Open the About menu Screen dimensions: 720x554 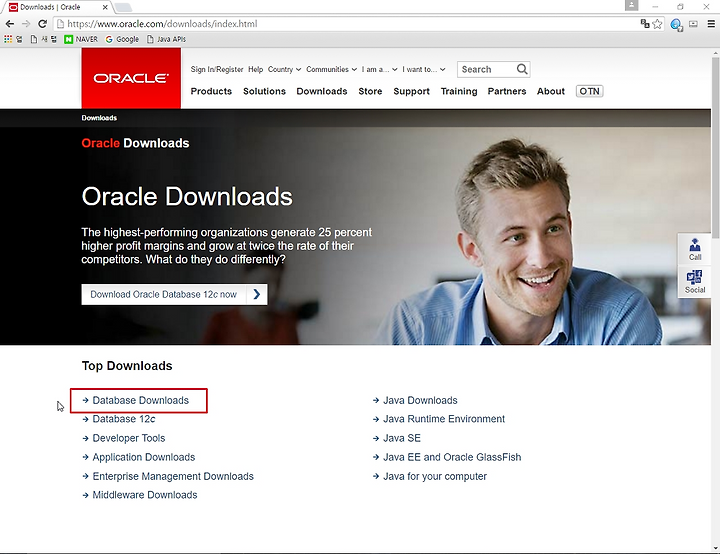551,91
